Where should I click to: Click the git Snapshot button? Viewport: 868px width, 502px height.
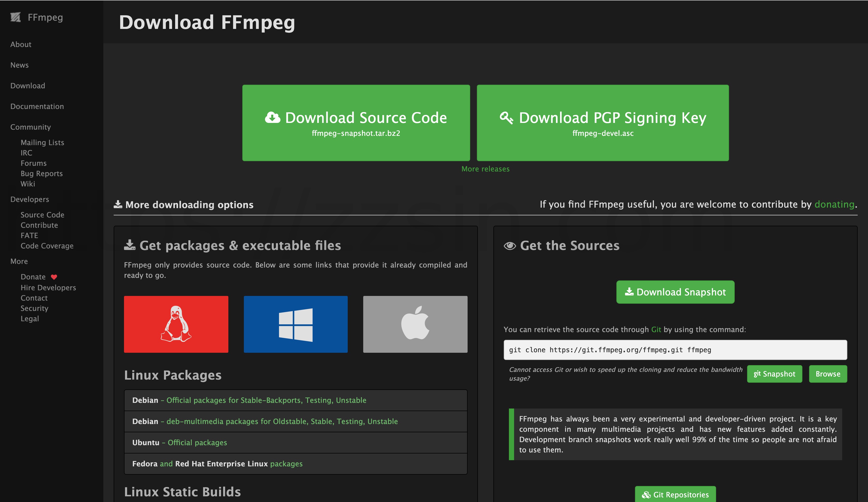(x=774, y=374)
